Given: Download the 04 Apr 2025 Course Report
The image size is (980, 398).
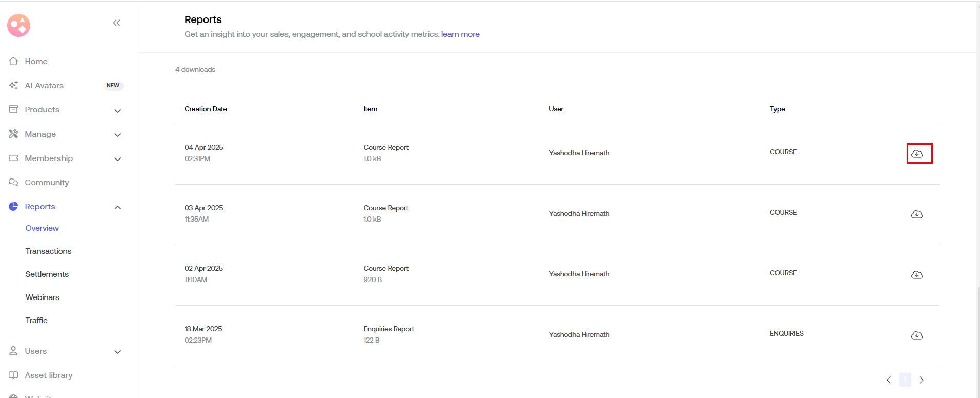Looking at the screenshot, I should click(x=917, y=153).
